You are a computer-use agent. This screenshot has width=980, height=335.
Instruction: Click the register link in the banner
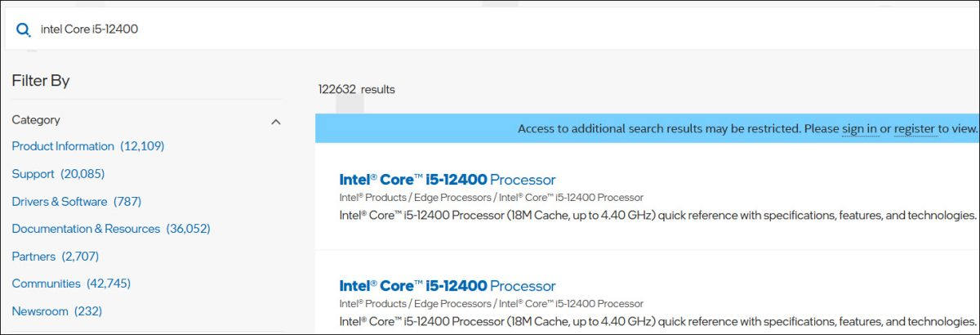914,128
